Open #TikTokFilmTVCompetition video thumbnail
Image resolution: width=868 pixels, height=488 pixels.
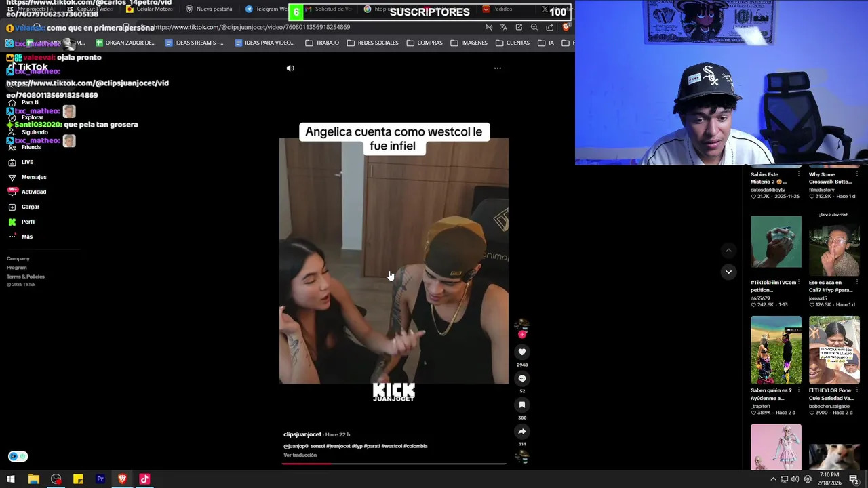[x=776, y=242]
